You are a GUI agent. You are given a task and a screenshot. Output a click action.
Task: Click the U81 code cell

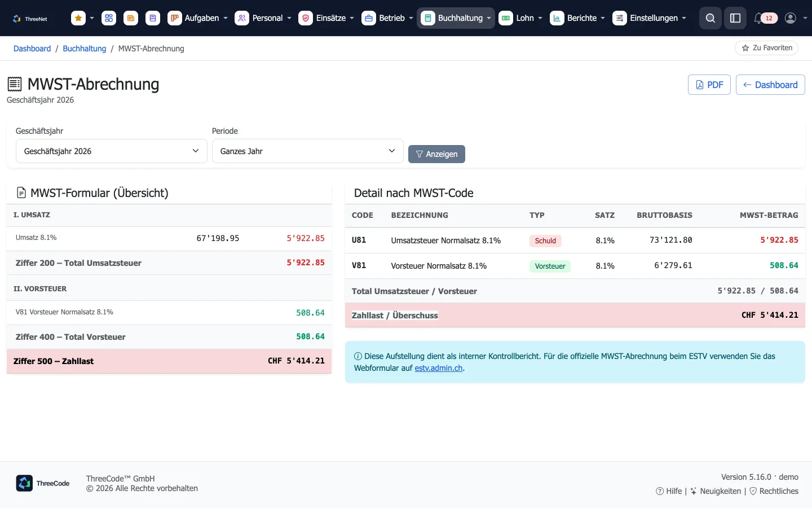coord(359,240)
